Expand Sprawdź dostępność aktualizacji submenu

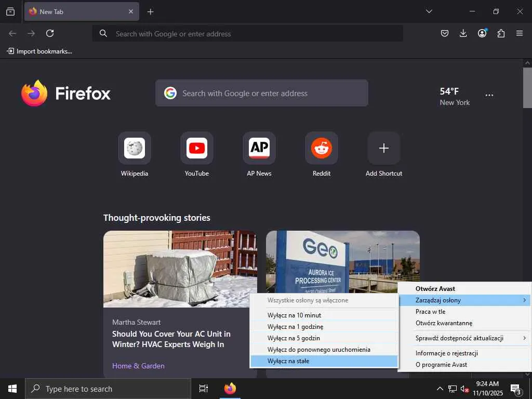coord(464,338)
